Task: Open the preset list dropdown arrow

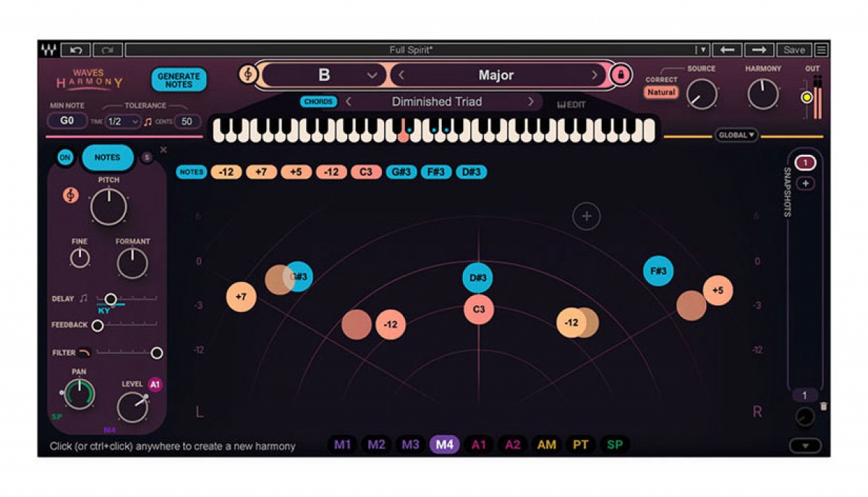Action: click(701, 50)
